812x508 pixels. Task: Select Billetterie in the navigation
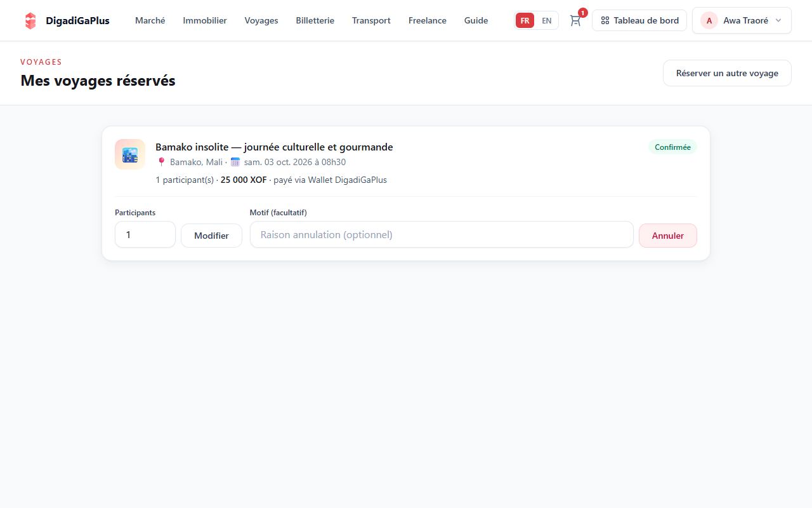click(315, 20)
